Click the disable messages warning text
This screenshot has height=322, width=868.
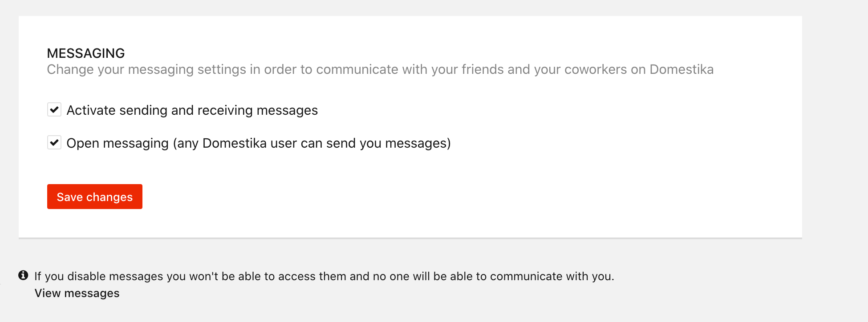[324, 276]
